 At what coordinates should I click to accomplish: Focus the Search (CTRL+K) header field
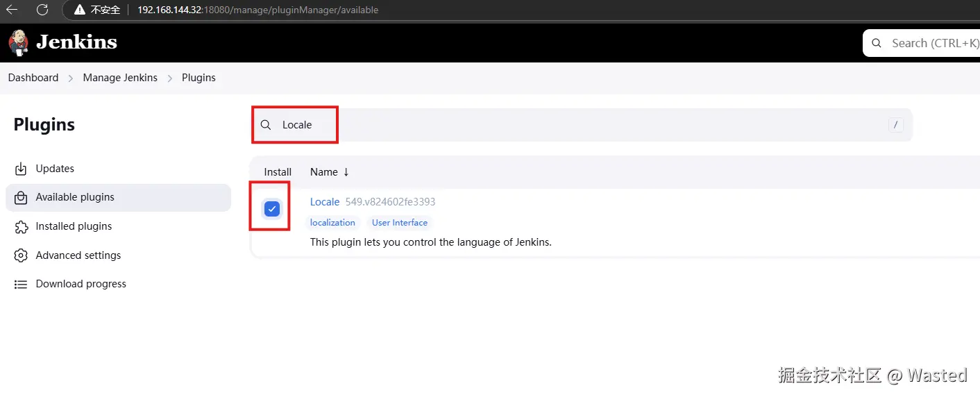tap(923, 43)
